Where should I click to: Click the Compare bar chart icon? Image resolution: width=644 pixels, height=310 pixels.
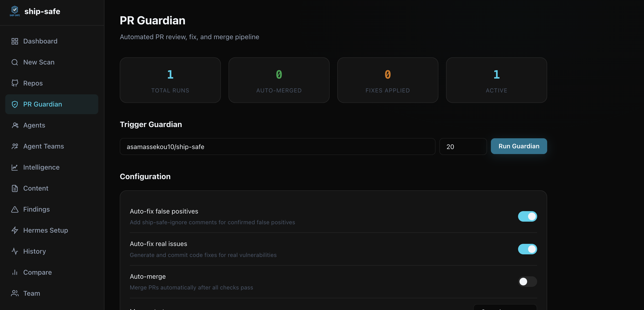15,273
